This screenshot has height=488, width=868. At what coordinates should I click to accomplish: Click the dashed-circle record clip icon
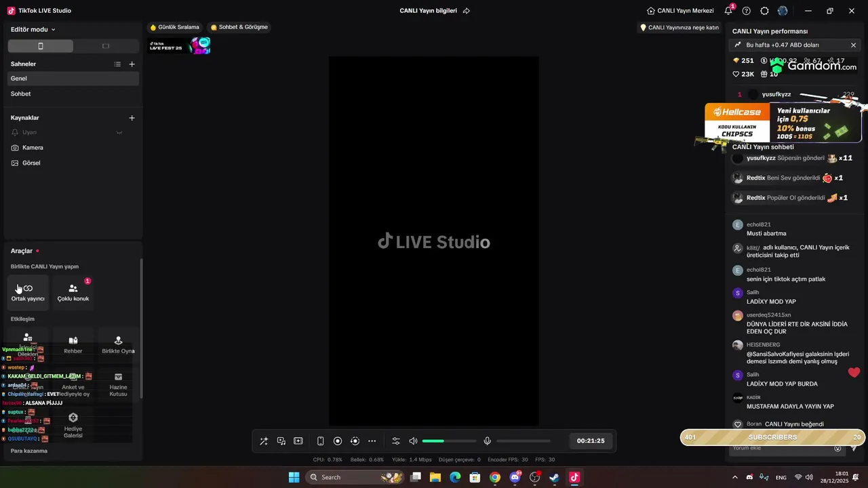pyautogui.click(x=355, y=441)
